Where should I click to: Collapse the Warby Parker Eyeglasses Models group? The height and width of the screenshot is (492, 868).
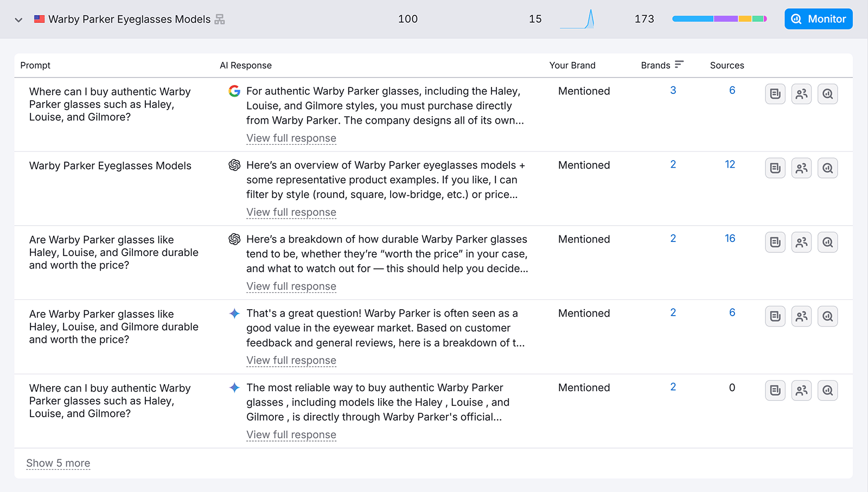(18, 20)
